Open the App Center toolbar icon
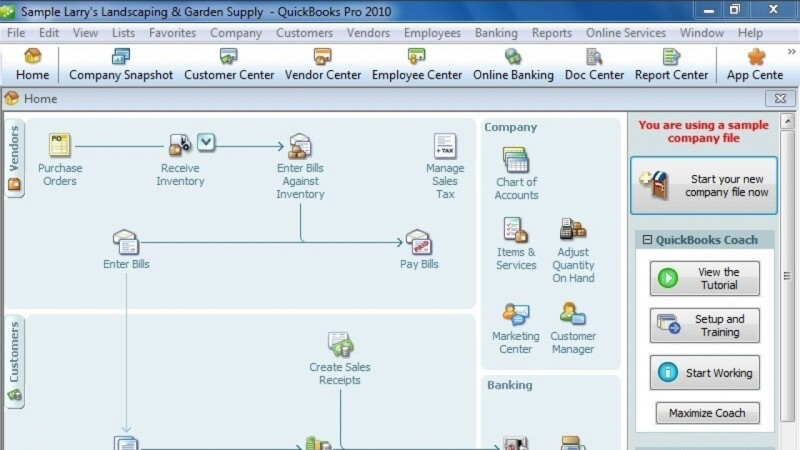This screenshot has height=450, width=800. [755, 65]
